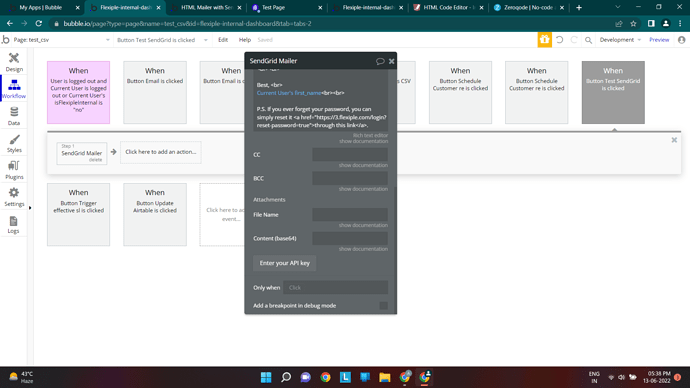Open the Development version dropdown

(x=620, y=40)
